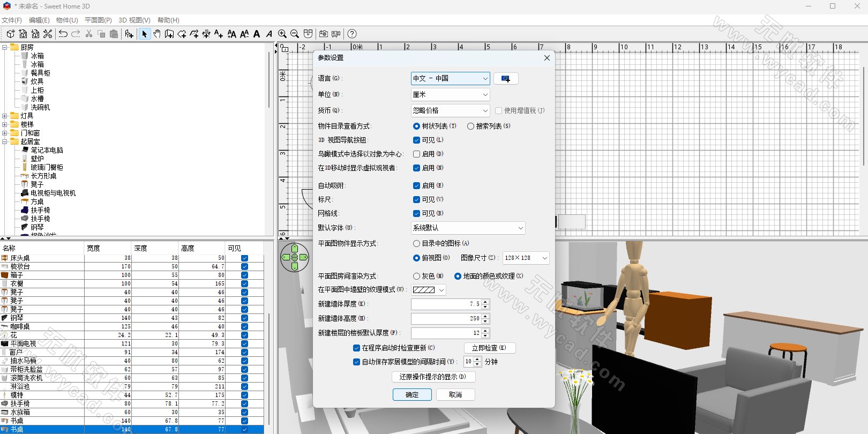Click the Create photo camera icon
This screenshot has height=434, width=868.
pyautogui.click(x=324, y=34)
